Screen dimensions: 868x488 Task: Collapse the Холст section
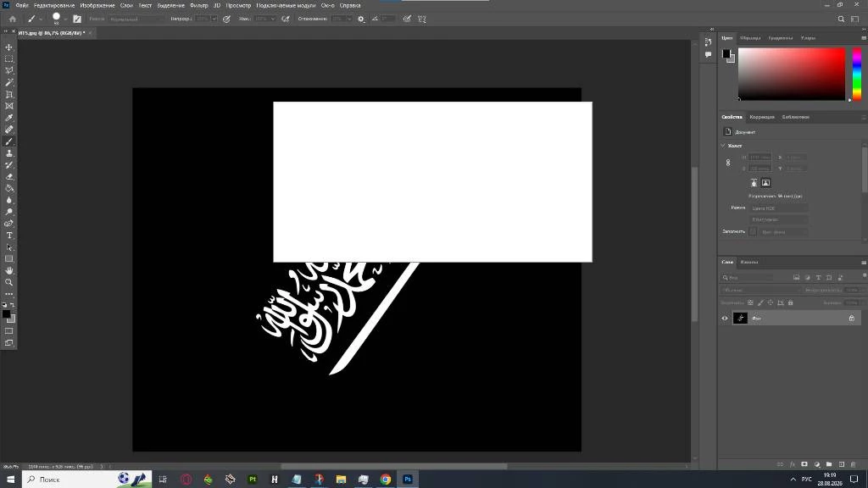pyautogui.click(x=723, y=146)
